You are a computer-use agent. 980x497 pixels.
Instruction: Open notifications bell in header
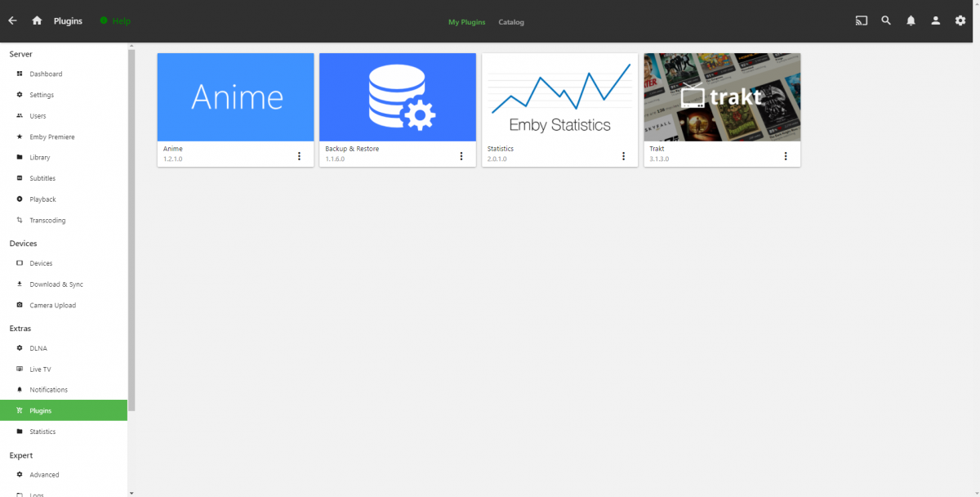click(911, 21)
